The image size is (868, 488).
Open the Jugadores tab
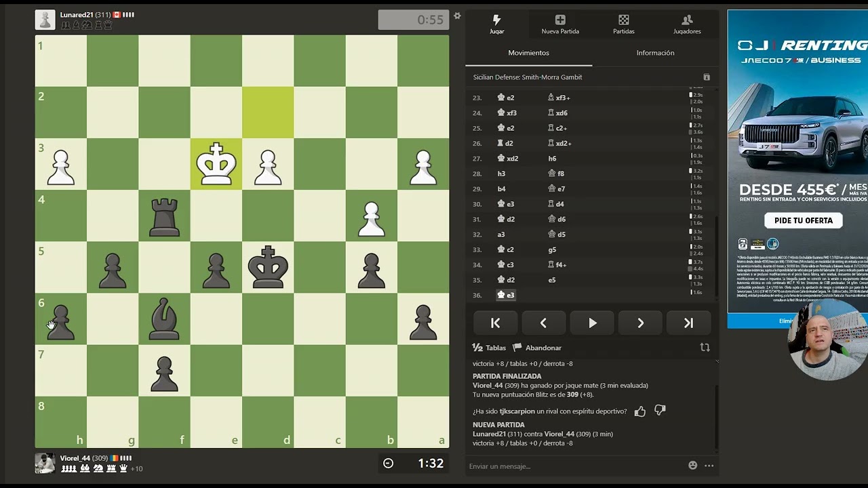[x=687, y=24]
